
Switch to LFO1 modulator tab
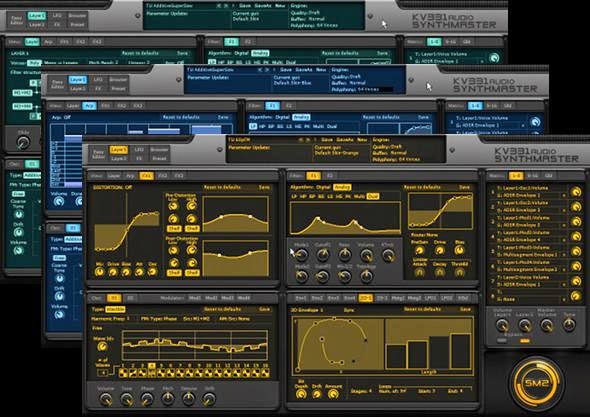pos(430,298)
